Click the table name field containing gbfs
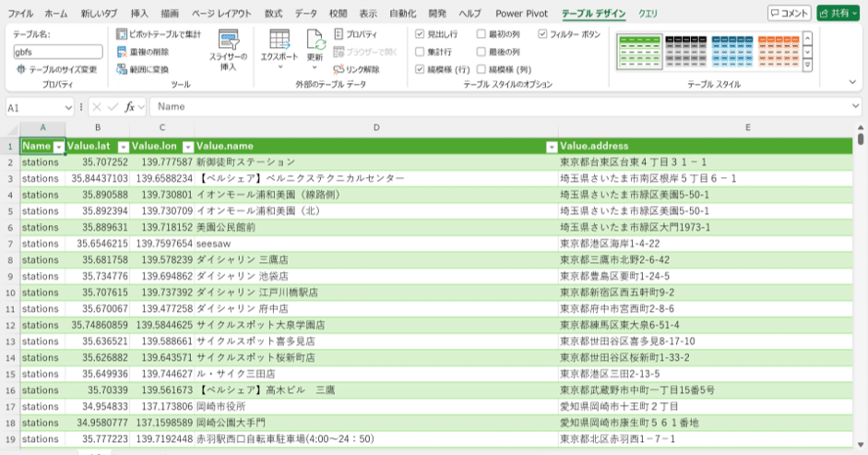868x455 pixels. point(57,52)
